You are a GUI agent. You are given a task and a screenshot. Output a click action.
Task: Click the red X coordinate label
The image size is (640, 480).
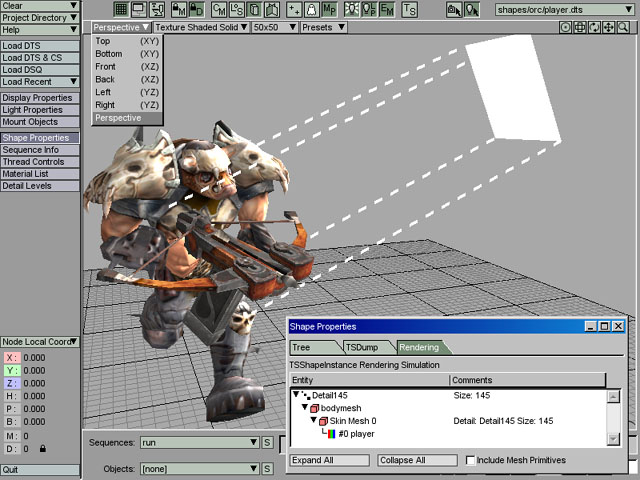11,357
